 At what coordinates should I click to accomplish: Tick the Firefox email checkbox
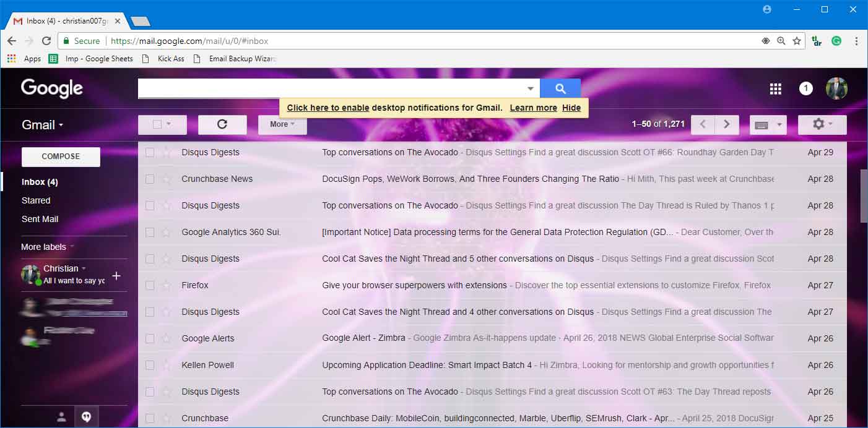[x=149, y=286]
